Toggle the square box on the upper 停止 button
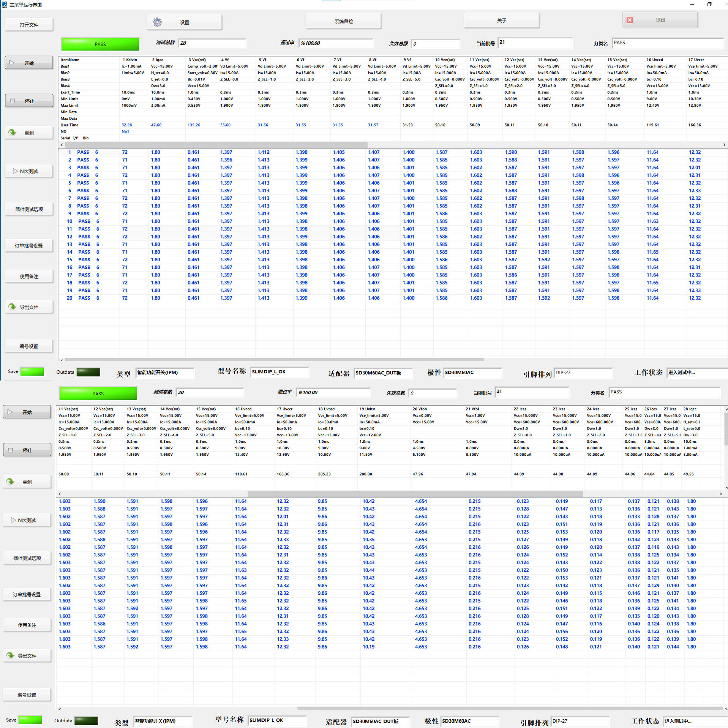This screenshot has width=728, height=728. tap(13, 101)
